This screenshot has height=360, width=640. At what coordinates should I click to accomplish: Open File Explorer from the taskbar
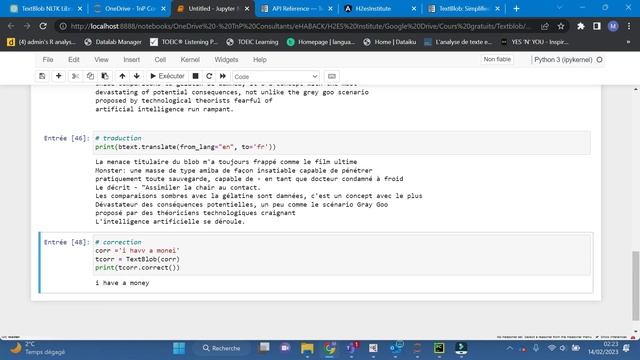(x=307, y=348)
